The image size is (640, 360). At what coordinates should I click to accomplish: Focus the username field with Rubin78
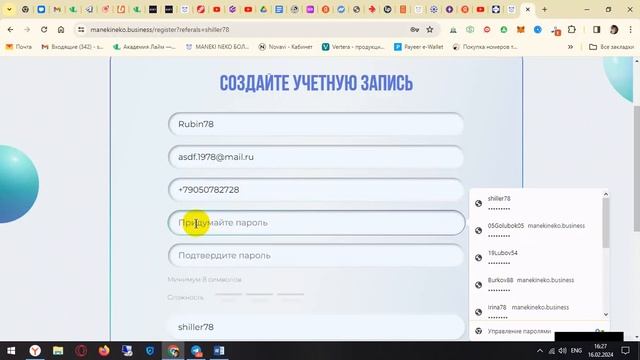click(x=316, y=124)
